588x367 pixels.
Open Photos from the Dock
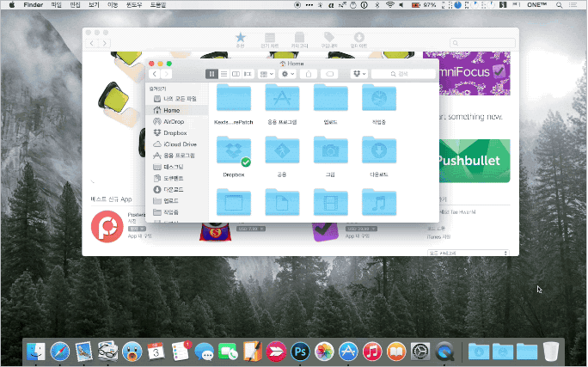click(x=324, y=352)
